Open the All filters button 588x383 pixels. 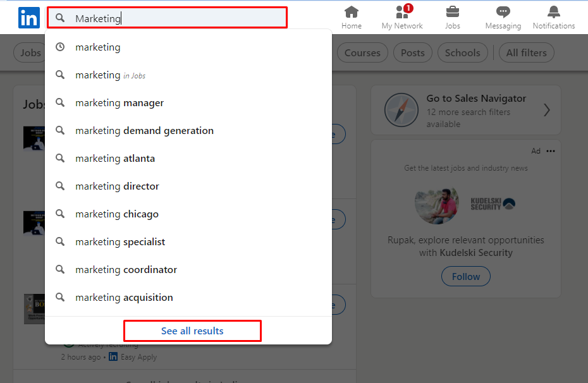click(x=527, y=53)
